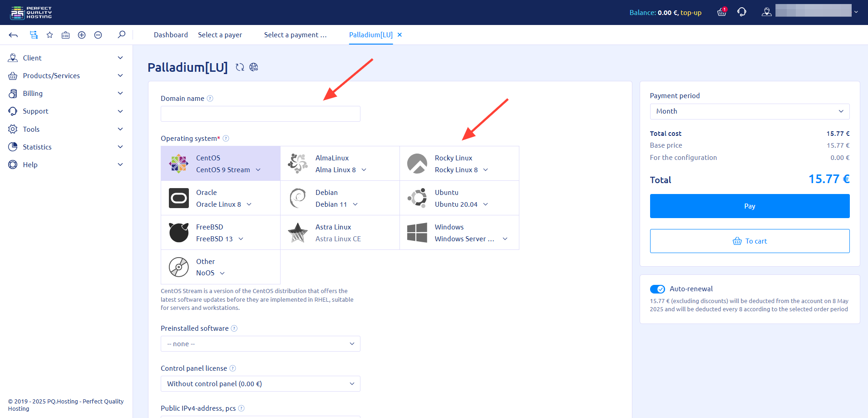Viewport: 868px width, 418px height.
Task: Click the back arrow toolbar icon
Action: pos(13,35)
